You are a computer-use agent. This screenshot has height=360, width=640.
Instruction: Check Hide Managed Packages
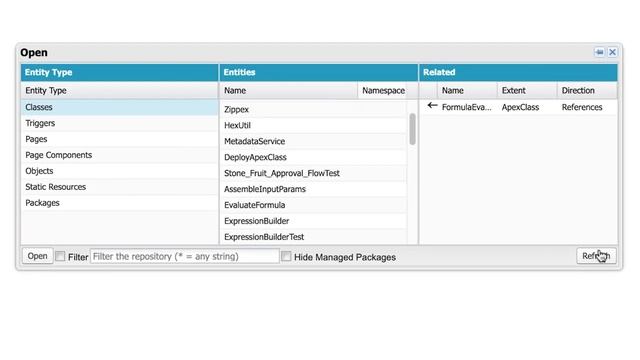tap(286, 256)
